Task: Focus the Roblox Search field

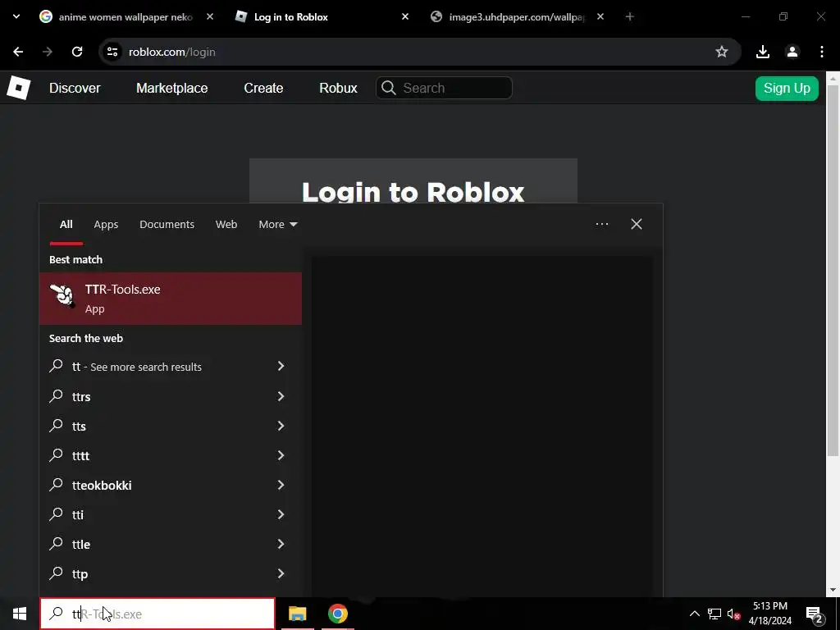Action: (x=444, y=88)
